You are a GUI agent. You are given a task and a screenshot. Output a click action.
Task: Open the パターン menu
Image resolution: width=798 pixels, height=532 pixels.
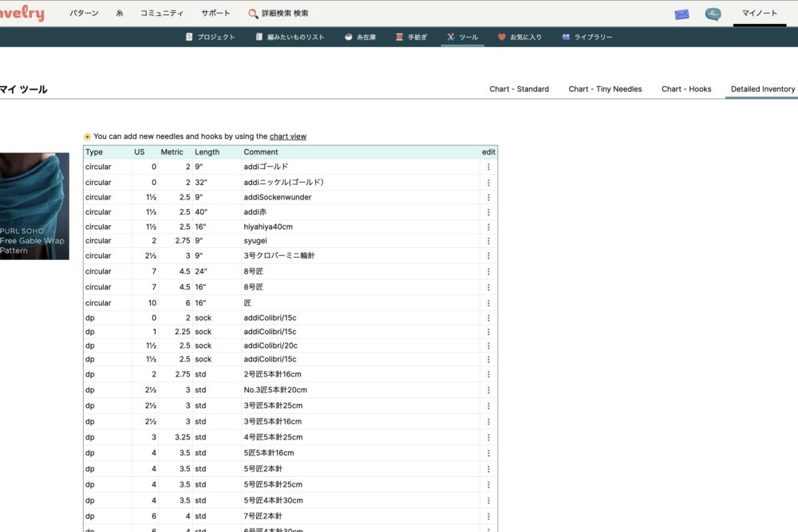(84, 14)
